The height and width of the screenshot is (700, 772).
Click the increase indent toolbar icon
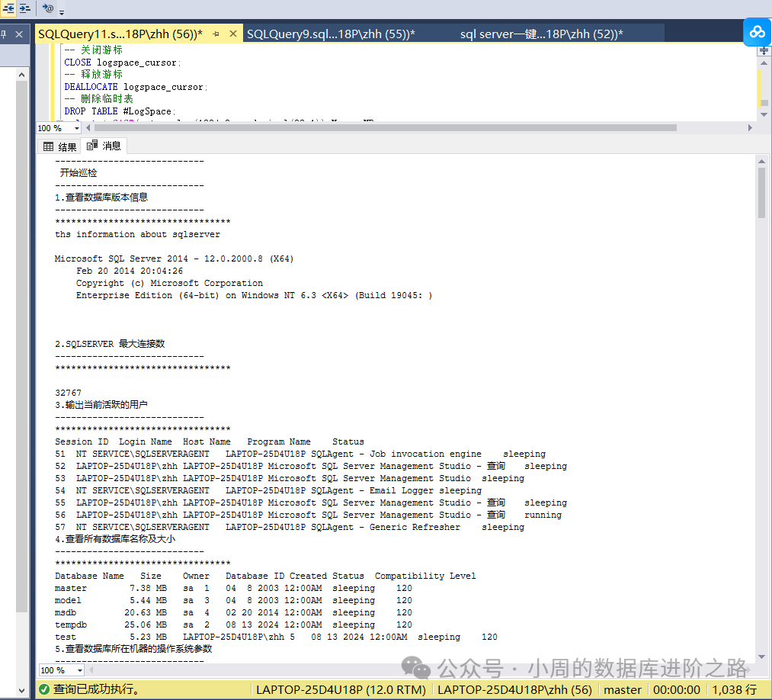24,8
